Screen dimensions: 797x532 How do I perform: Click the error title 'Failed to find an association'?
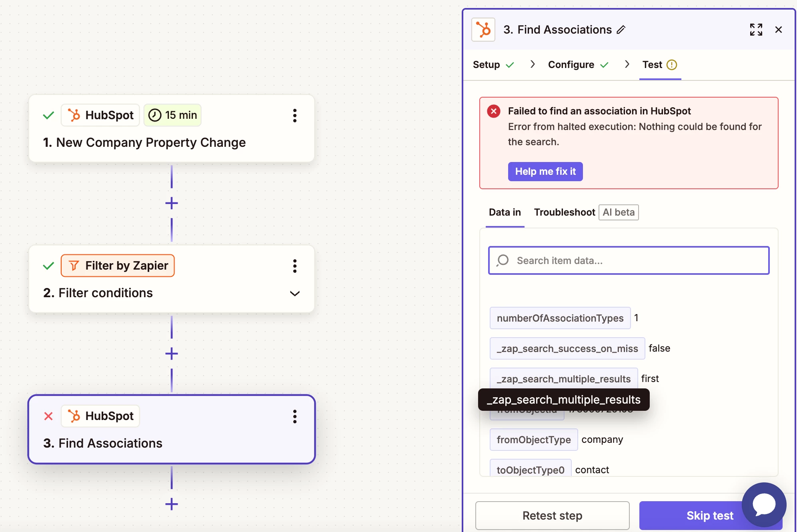coord(599,111)
